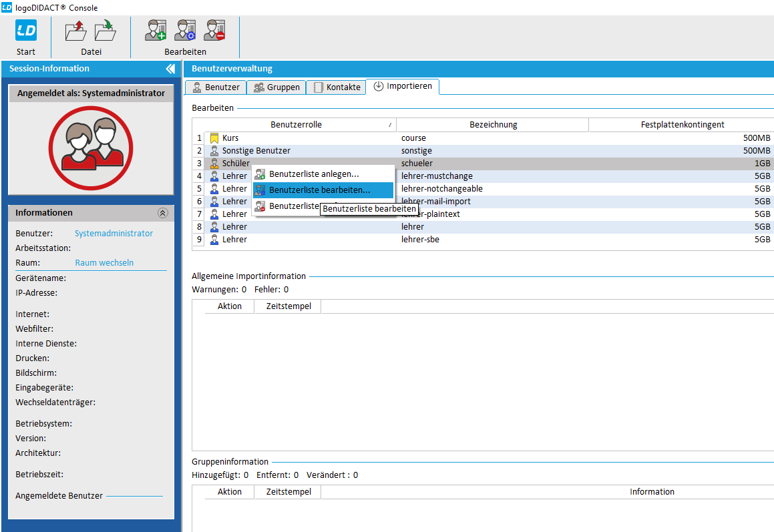
Task: Select the 'course' cell
Action: pyautogui.click(x=493, y=138)
